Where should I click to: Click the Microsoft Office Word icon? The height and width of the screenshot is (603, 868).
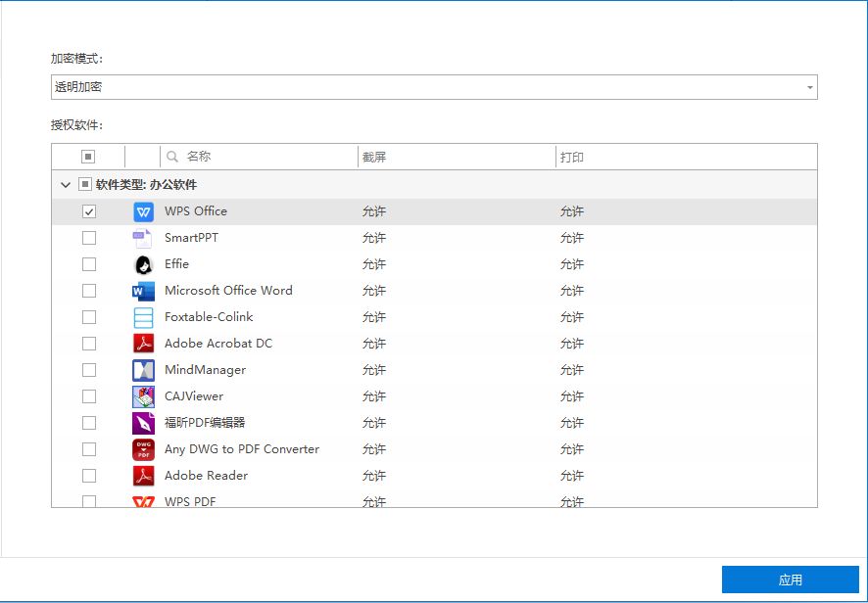tap(143, 291)
